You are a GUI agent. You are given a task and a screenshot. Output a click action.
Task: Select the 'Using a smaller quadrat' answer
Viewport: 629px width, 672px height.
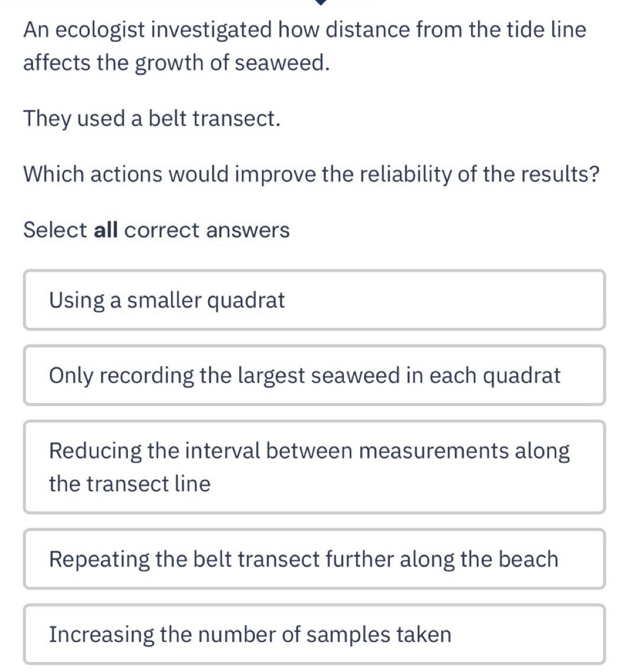314,300
